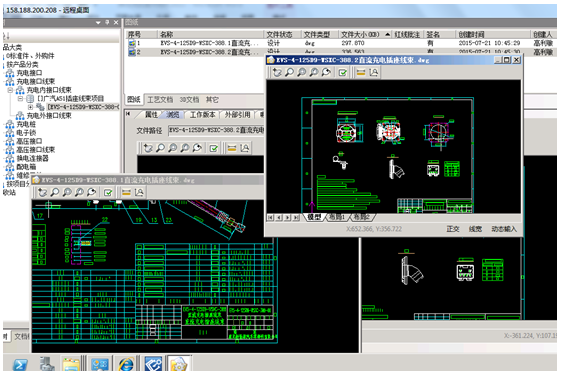Click yellow ruler measure icon in .1 window toolbar
Screen dimensions: 561x374
(126, 193)
